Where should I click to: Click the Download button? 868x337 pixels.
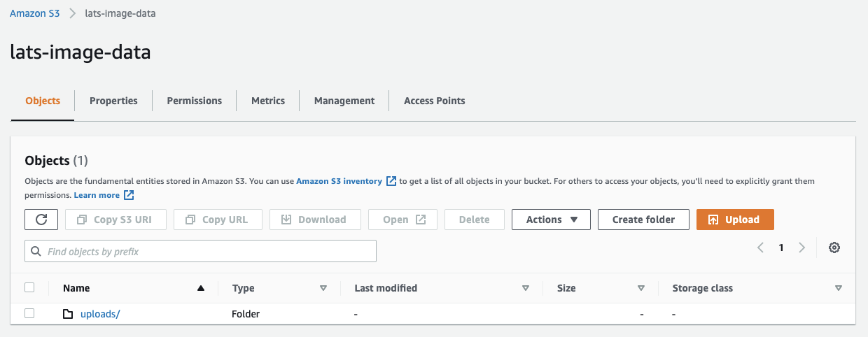(x=315, y=220)
